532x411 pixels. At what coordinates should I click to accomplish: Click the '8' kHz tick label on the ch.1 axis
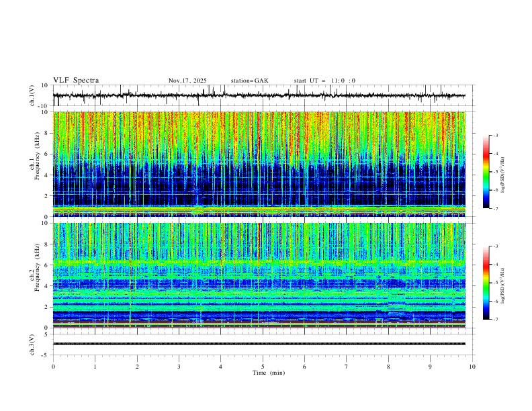click(x=46, y=133)
